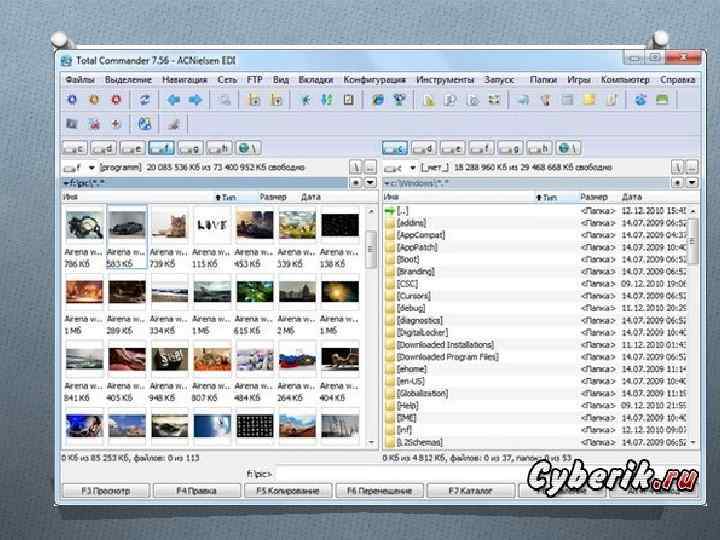Open network neighborhood button in right drive bar
The height and width of the screenshot is (540, 720).
coord(568,148)
